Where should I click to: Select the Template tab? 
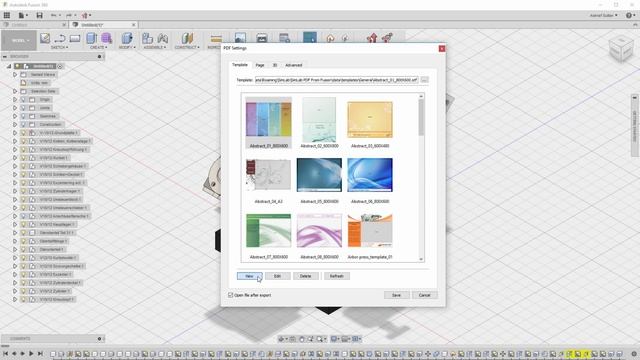click(240, 65)
